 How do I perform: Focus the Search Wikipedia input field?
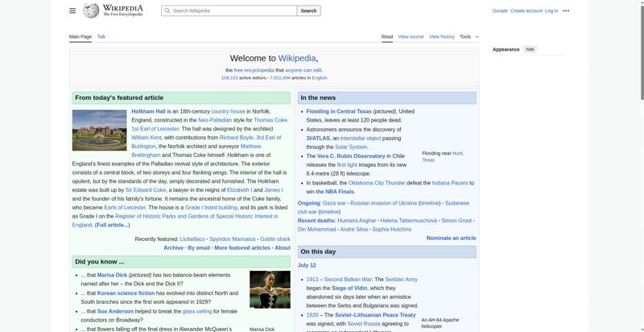pos(229,10)
